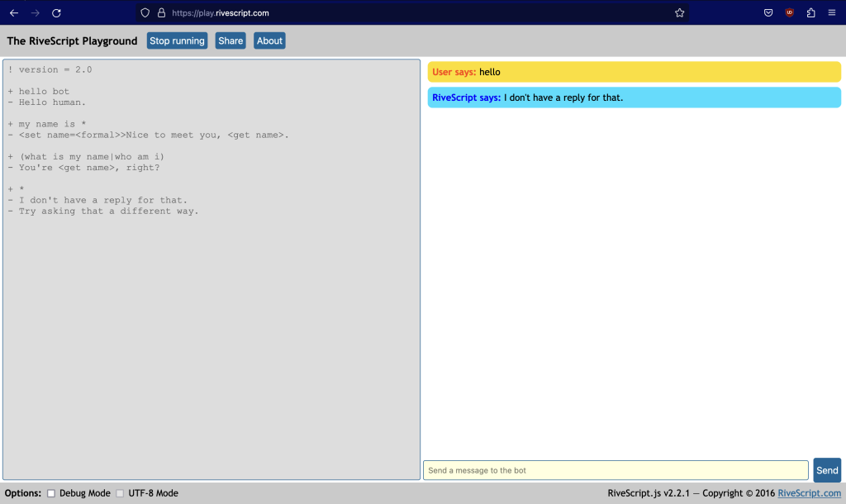The height and width of the screenshot is (504, 846).
Task: Click the '- Hello human.' reply line
Action: 47,102
